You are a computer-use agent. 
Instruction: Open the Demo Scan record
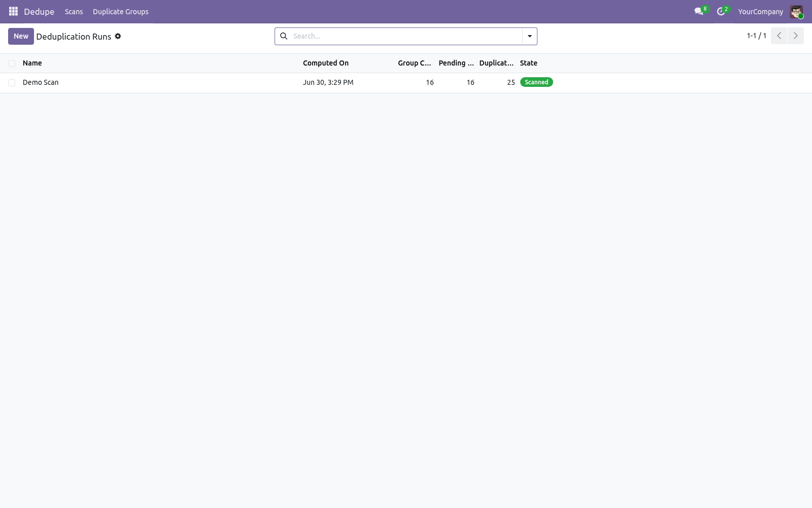(x=41, y=82)
